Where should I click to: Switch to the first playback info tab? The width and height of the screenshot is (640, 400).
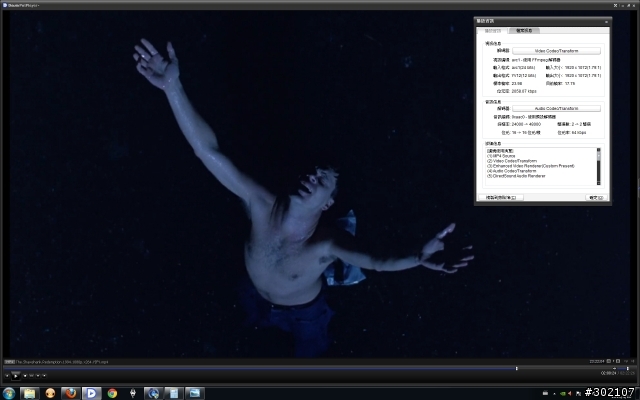click(x=493, y=31)
